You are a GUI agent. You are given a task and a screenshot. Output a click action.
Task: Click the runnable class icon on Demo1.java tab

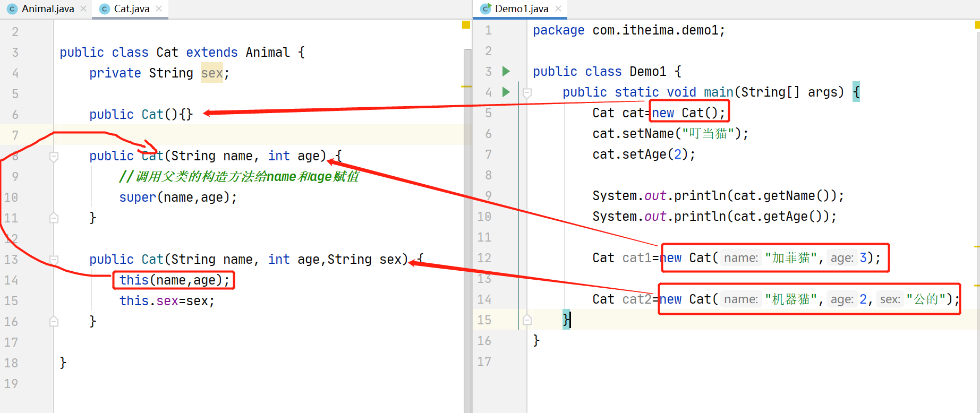(x=485, y=8)
